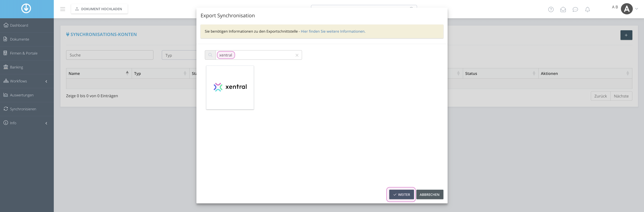Viewport: 644px width, 212px height.
Task: Click the plus add account button
Action: click(x=626, y=35)
